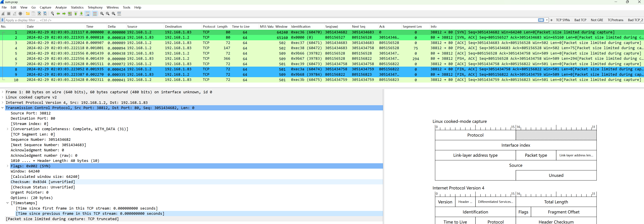Open the Statistics menu
Screen dimensions: 644x224
[77, 8]
